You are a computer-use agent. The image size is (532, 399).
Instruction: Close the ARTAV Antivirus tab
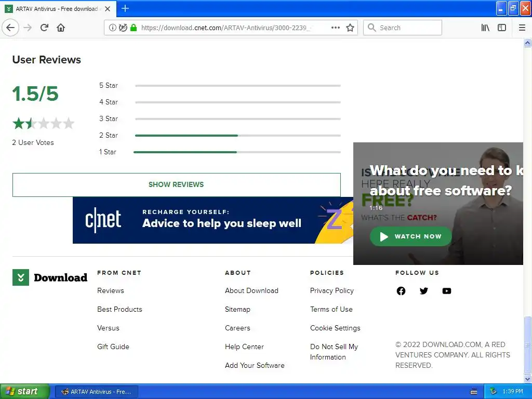pyautogui.click(x=108, y=9)
